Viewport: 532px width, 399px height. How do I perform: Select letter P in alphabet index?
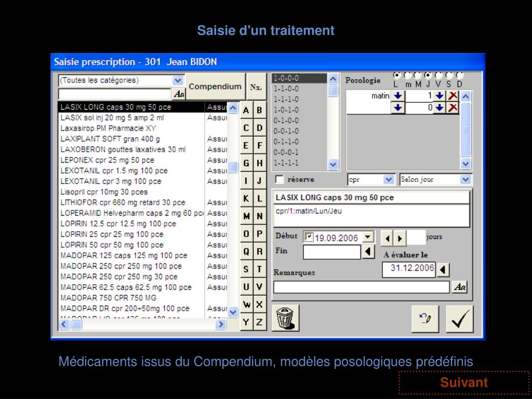(x=260, y=233)
